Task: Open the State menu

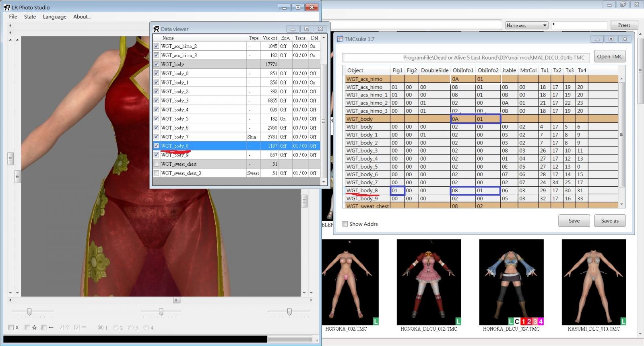Action: click(30, 16)
